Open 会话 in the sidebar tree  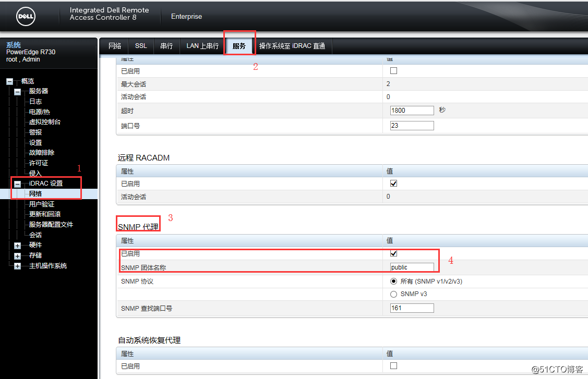(x=35, y=235)
